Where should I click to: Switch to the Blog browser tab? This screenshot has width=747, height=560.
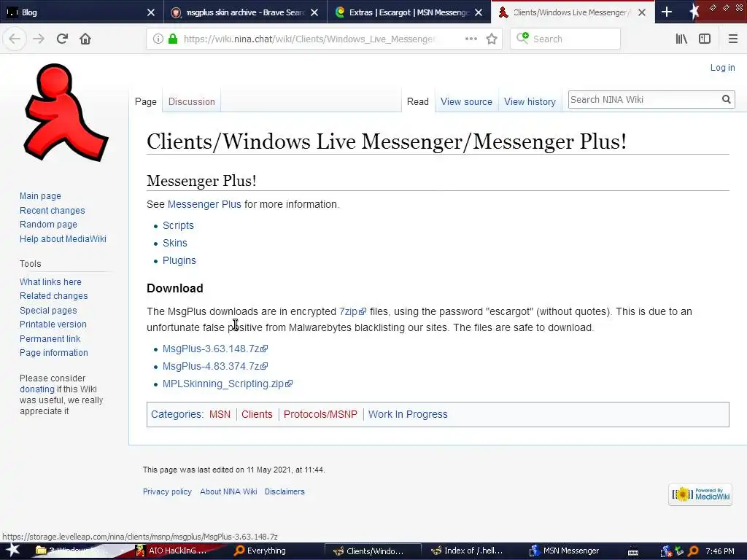tap(82, 12)
